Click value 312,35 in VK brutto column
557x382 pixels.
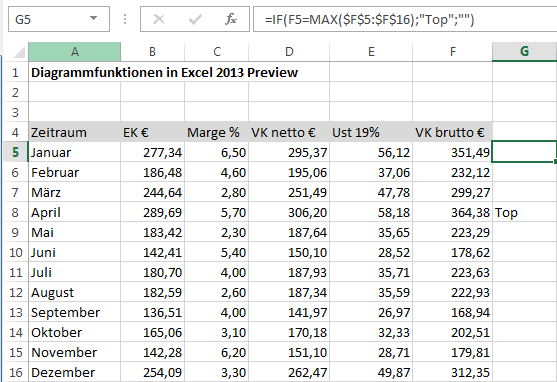click(x=453, y=372)
